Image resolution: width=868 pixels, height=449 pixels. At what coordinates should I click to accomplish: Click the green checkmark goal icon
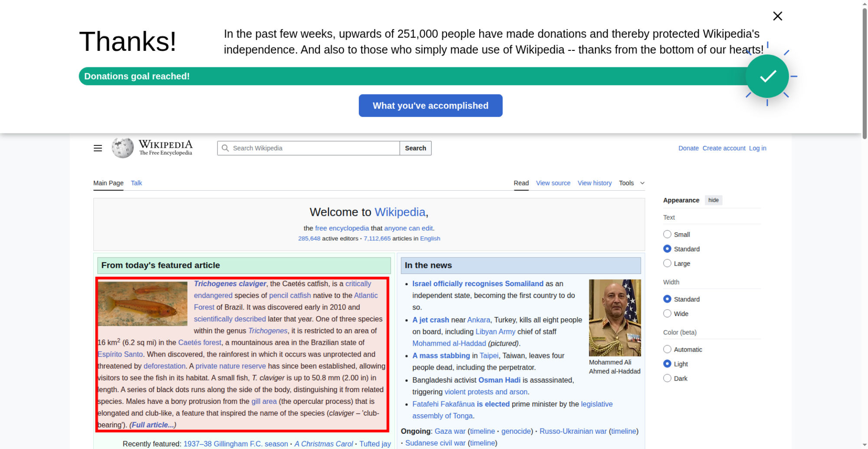point(767,76)
